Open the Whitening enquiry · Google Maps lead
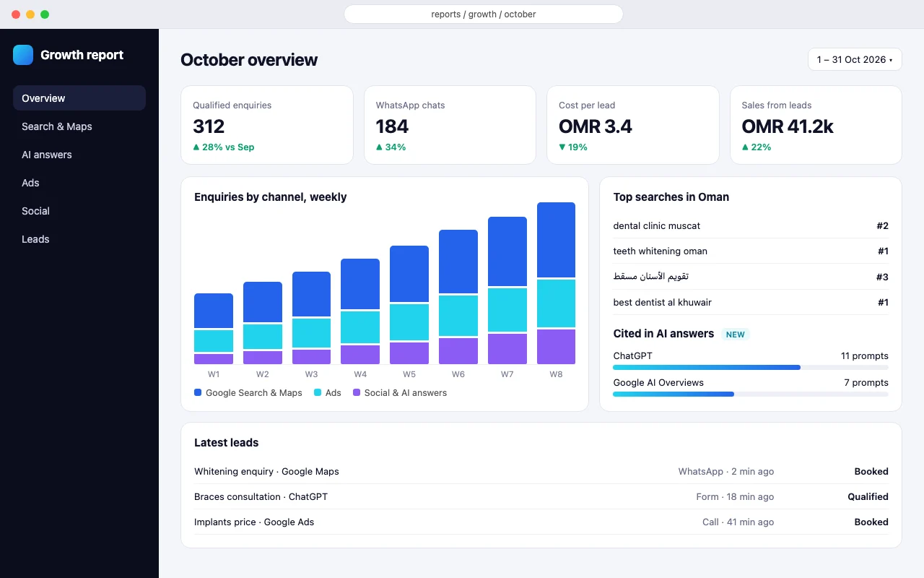This screenshot has width=924, height=578. 541,471
